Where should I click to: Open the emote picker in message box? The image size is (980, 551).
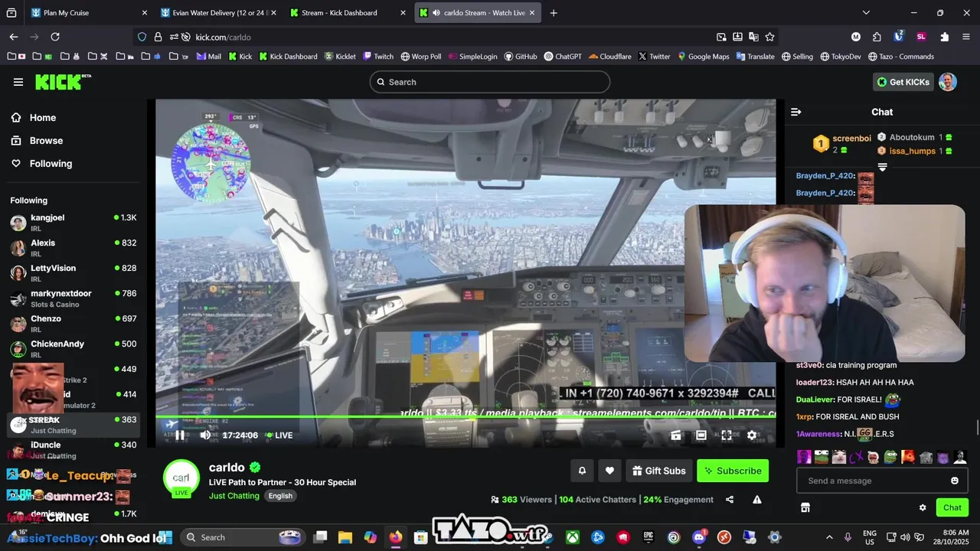point(955,481)
